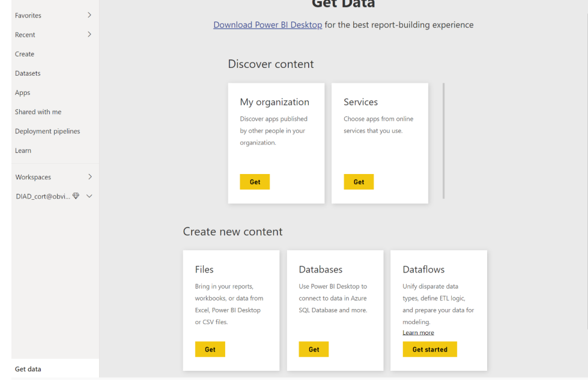
Task: Open the Learn more link under Dataflows
Action: click(x=418, y=333)
